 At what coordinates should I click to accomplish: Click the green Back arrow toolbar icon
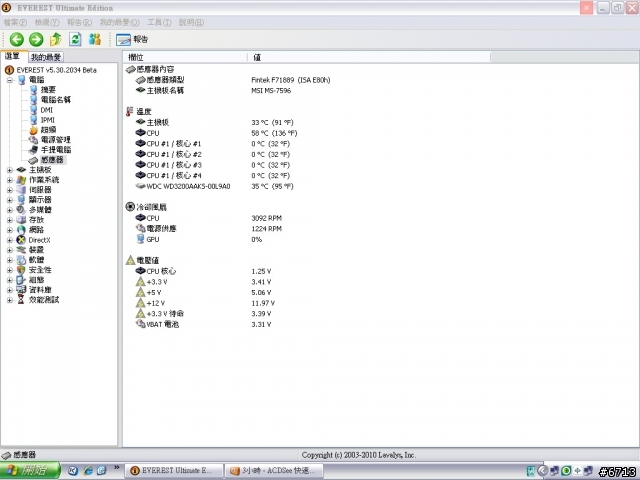click(x=17, y=39)
